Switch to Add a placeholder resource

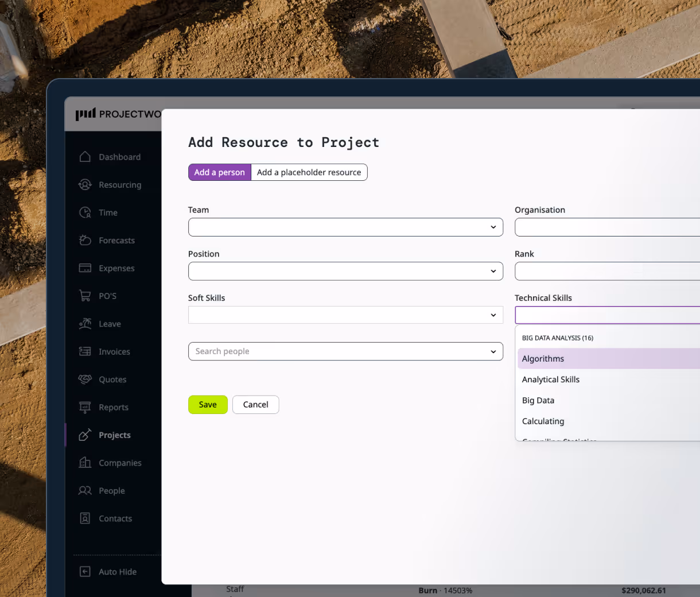[x=309, y=172]
